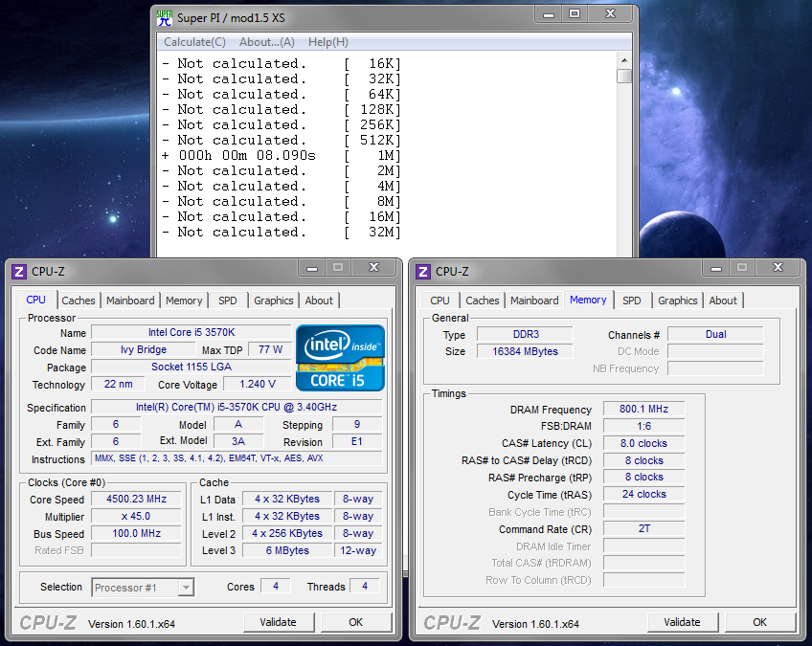Click Code Name value Ivy Bridge

pos(144,349)
